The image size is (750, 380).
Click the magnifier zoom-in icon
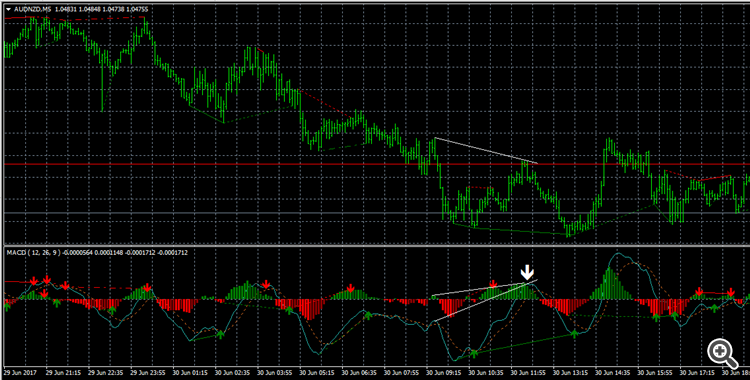[722, 354]
